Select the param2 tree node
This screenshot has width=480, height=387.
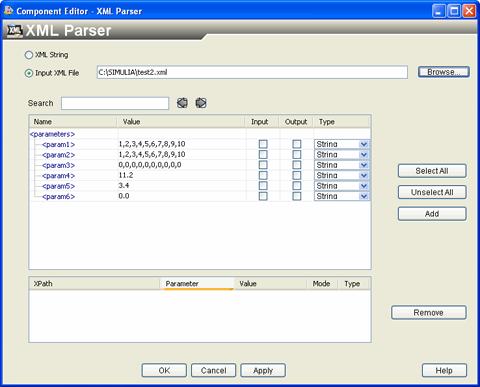click(x=58, y=155)
